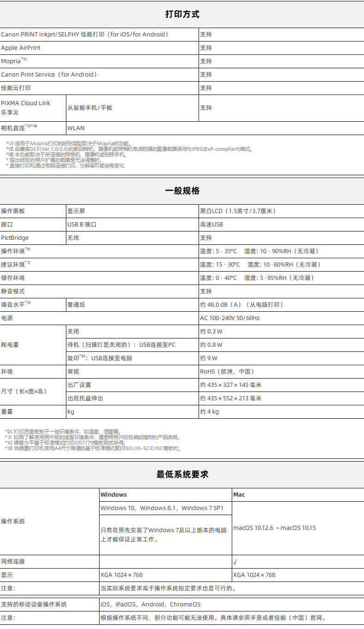Select the RoHS（欧洲，中国）value
This screenshot has height=629, width=364.
(x=227, y=371)
